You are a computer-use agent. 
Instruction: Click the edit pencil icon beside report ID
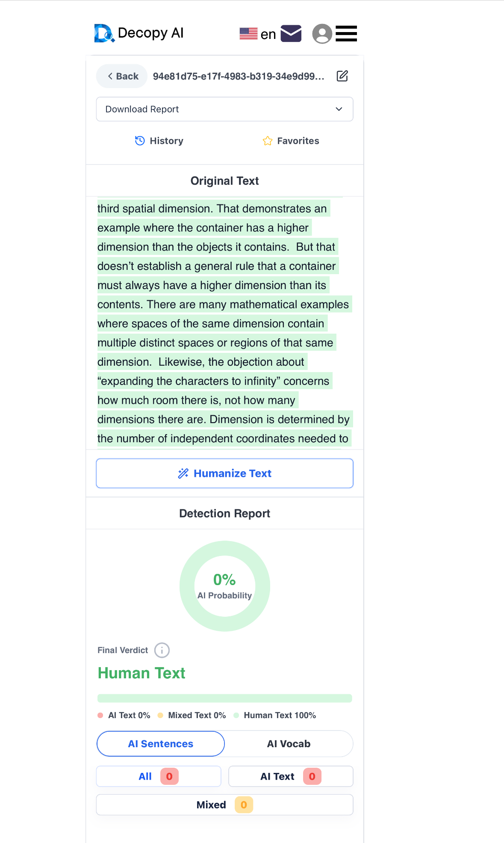click(x=342, y=76)
